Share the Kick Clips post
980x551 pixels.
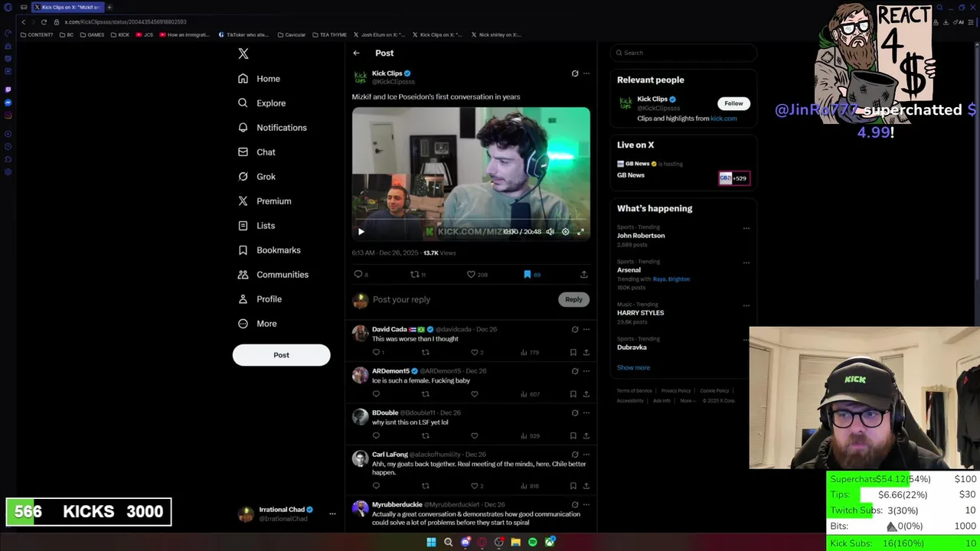[x=584, y=274]
